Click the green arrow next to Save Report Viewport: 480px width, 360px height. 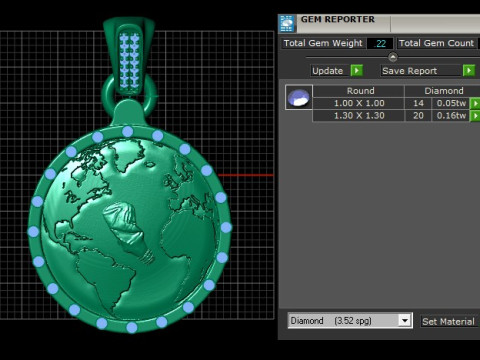pos(469,71)
